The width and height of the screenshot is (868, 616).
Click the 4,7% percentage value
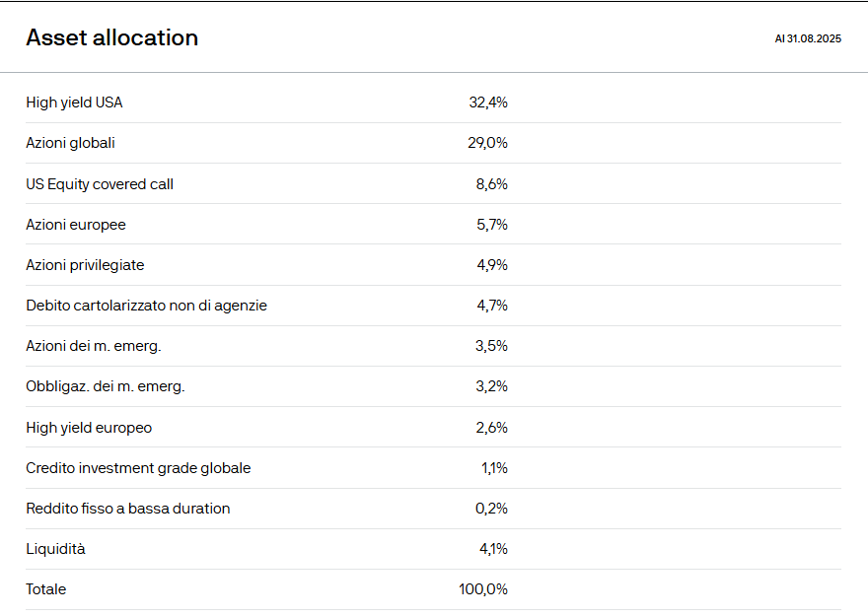point(491,306)
